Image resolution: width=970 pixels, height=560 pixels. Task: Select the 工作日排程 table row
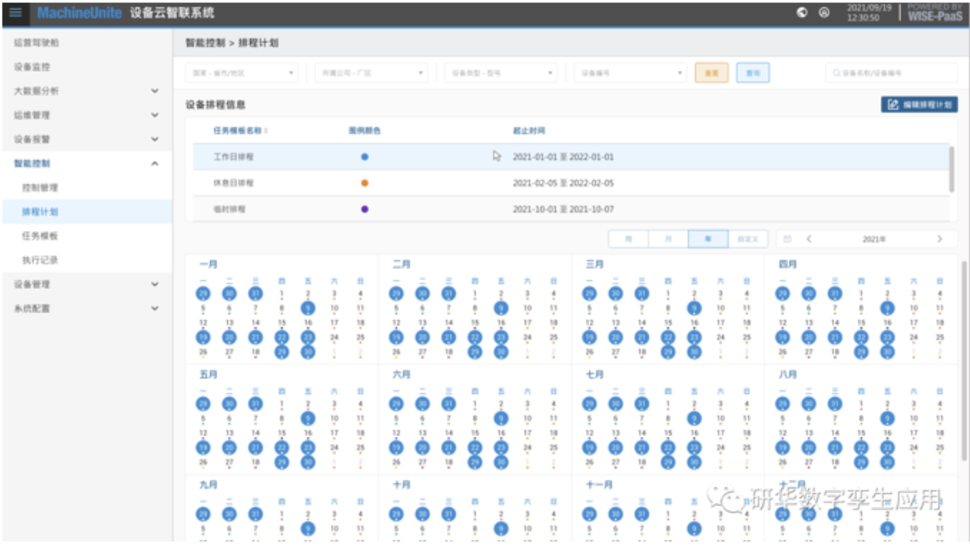[571, 157]
